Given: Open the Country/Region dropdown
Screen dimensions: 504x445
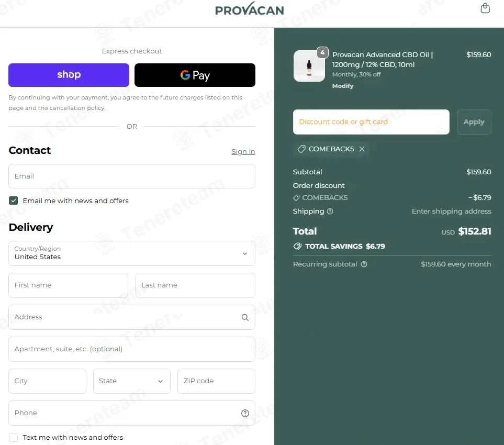Looking at the screenshot, I should coord(132,253).
